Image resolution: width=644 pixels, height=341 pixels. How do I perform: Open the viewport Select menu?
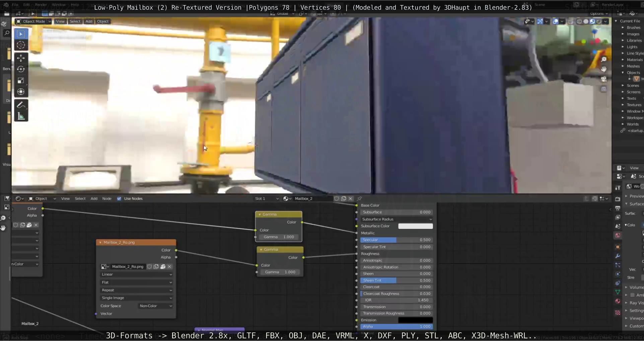pyautogui.click(x=75, y=21)
